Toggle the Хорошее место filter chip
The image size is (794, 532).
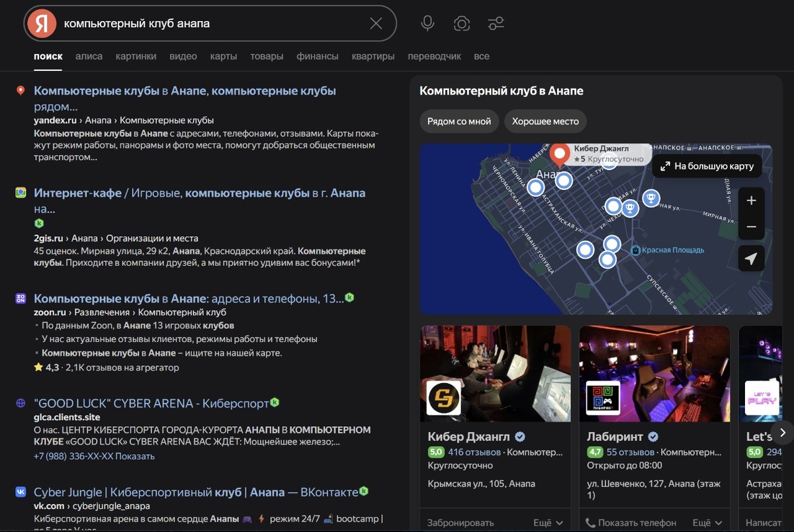coord(545,121)
